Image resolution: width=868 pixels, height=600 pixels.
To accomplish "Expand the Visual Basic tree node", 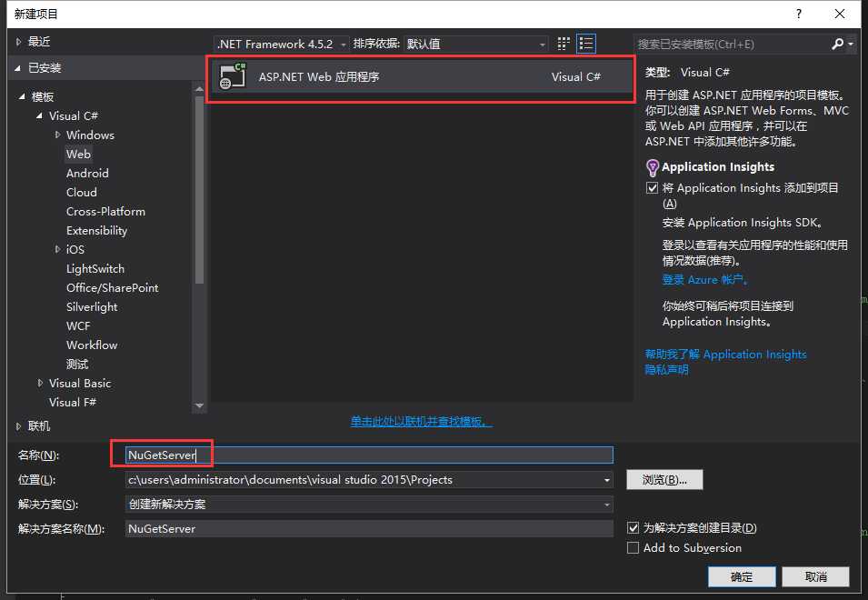I will [x=40, y=383].
